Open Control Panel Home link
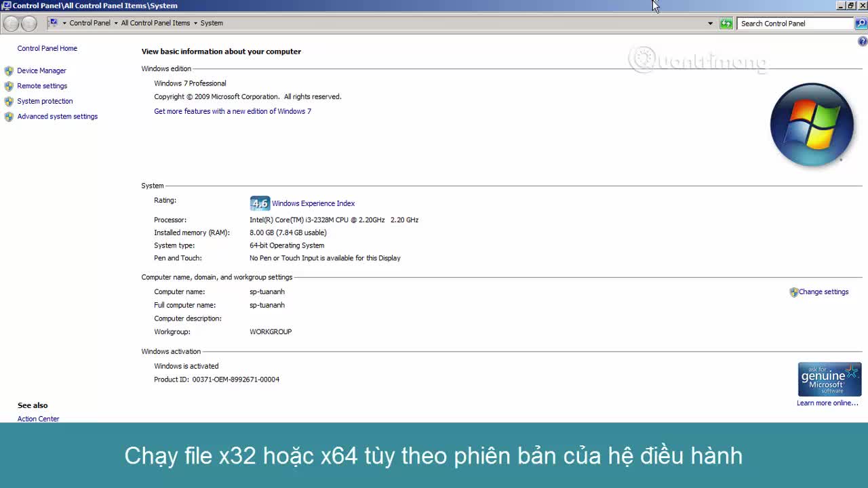The height and width of the screenshot is (488, 868). coord(47,49)
